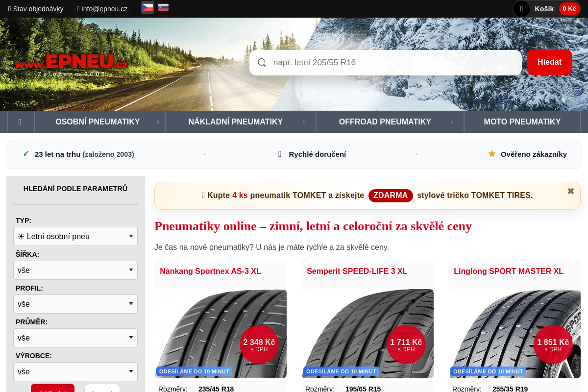This screenshot has height=392, width=588.
Task: Click the EPNEU.cz logo
Action: click(72, 64)
